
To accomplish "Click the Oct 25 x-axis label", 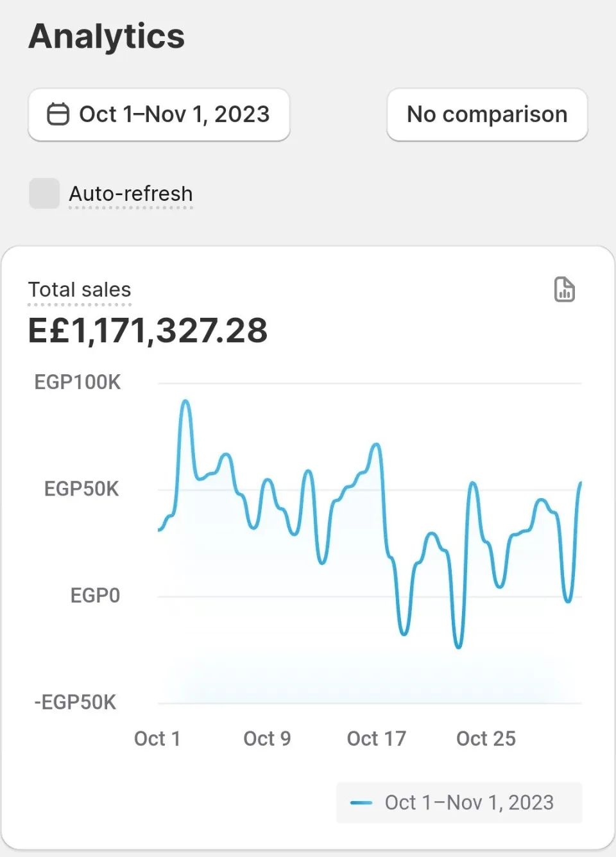I will click(486, 738).
